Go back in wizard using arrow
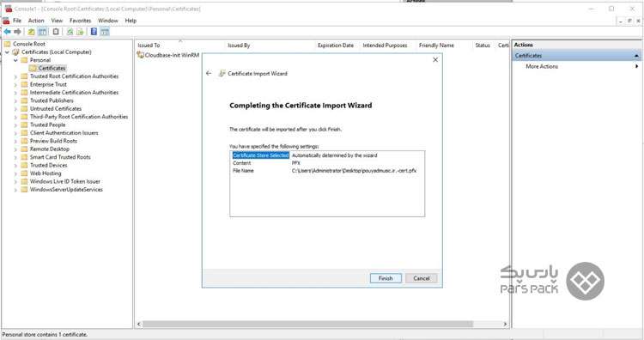This screenshot has width=644, height=340. click(x=209, y=74)
